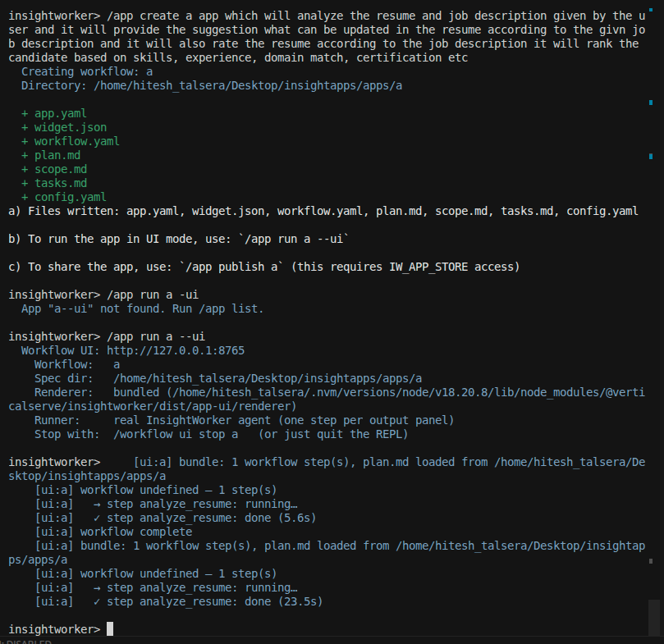Click the '/app run a -ui' command line
Image resolution: width=664 pixels, height=644 pixels.
click(153, 295)
